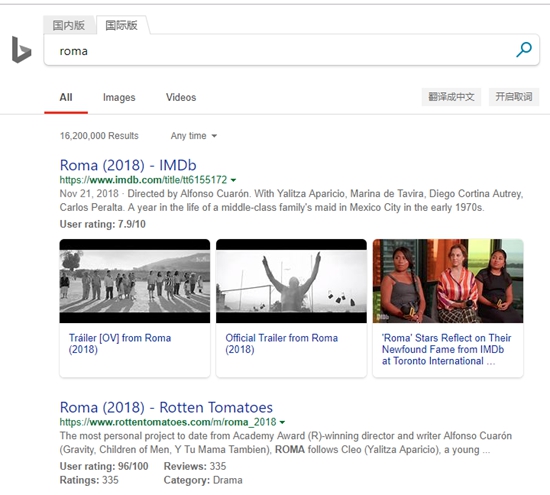Click the Ratings: 335 text
Image resolution: width=550 pixels, height=495 pixels.
89,480
